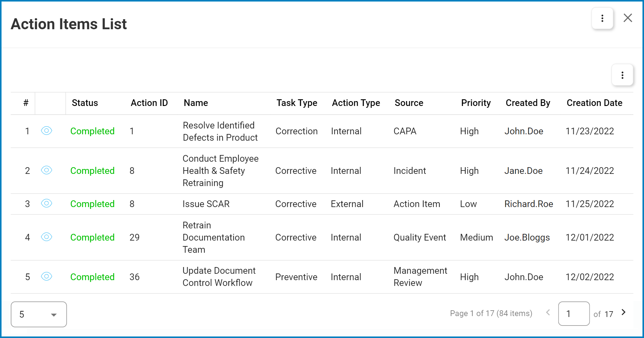
Task: Sort by the Creation Date column header
Action: 594,103
